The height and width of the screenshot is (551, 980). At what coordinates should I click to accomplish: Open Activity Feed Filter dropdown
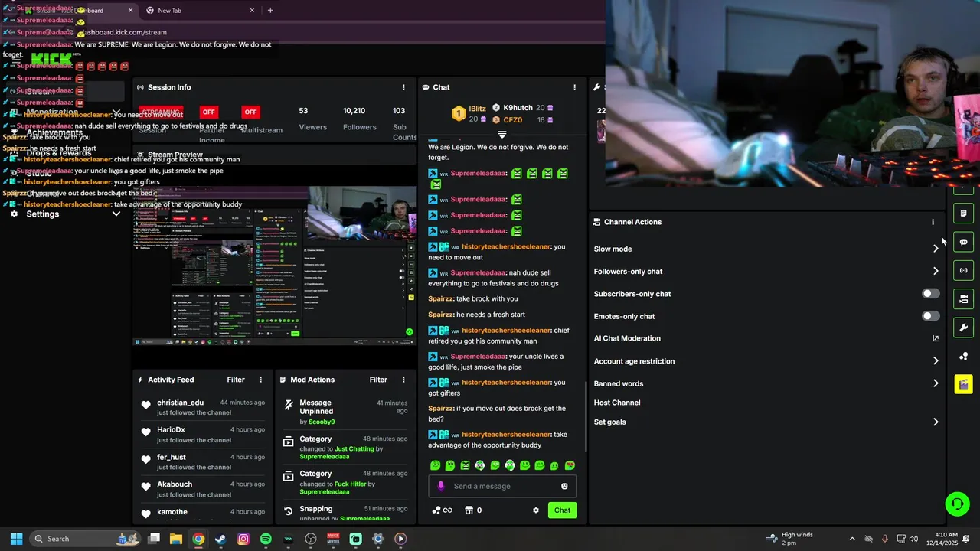(236, 380)
